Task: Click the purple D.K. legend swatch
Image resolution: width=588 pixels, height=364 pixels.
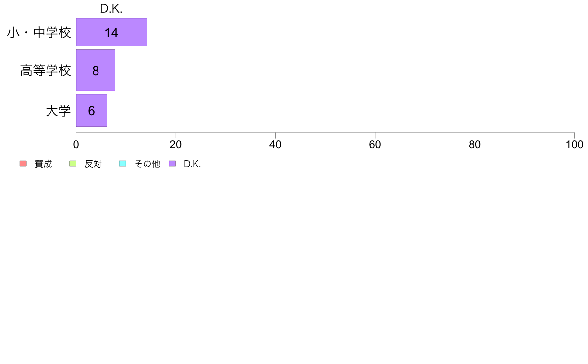Action: point(173,163)
